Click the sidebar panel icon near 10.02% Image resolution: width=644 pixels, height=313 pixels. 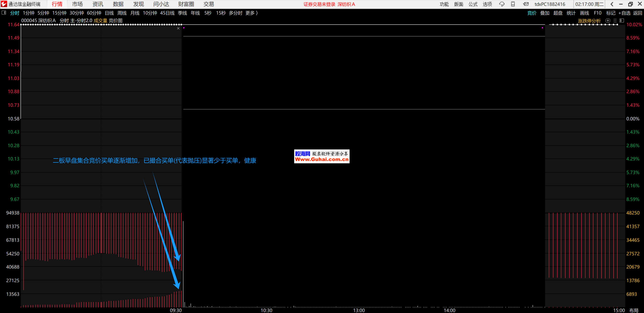[622, 21]
